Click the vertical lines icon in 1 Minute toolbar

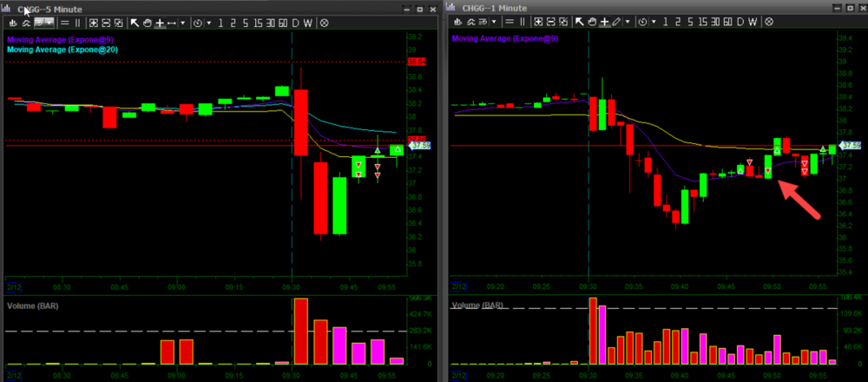pos(522,22)
